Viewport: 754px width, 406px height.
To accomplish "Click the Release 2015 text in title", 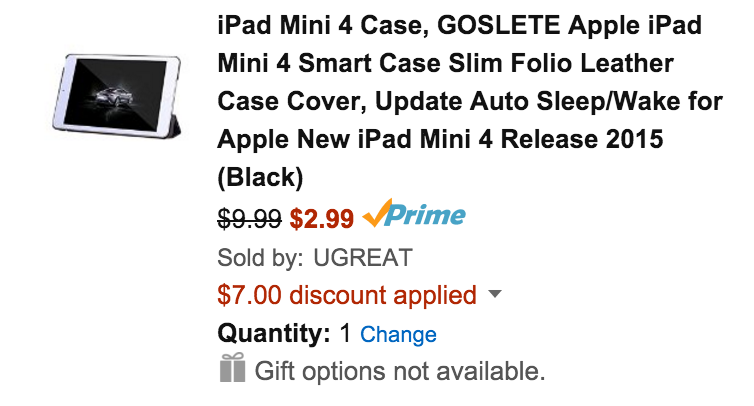I will pos(582,140).
